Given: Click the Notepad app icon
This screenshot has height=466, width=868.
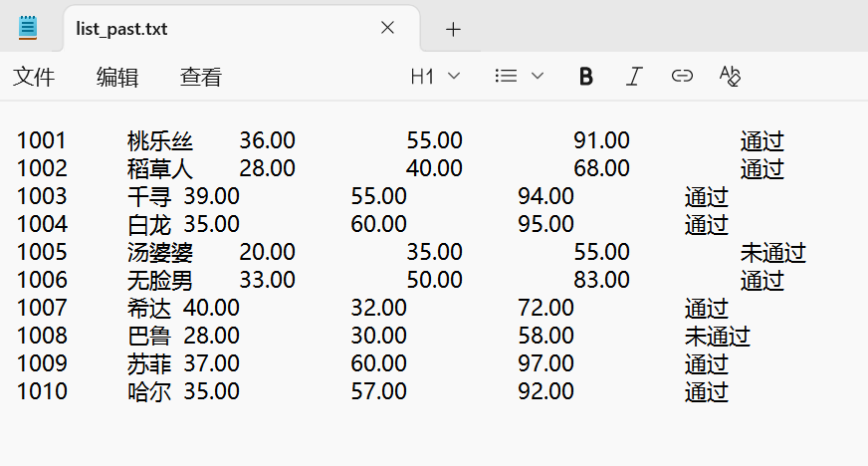Looking at the screenshot, I should click(28, 28).
